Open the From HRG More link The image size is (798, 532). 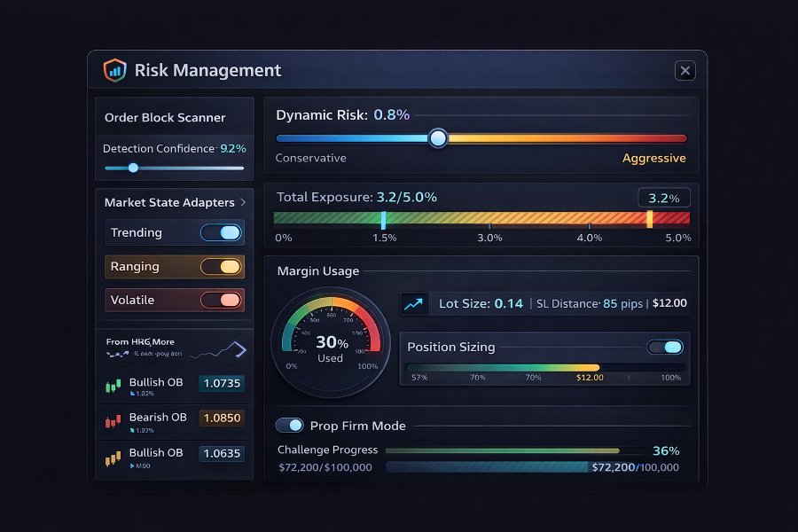pyautogui.click(x=142, y=341)
